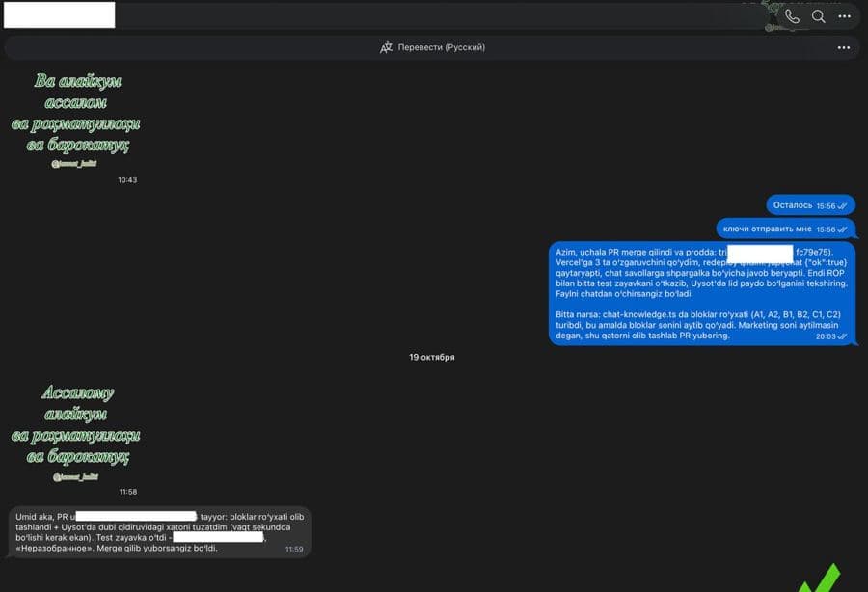Click the 10:43 timestamp under the first sticker
868x592 pixels.
pos(127,179)
